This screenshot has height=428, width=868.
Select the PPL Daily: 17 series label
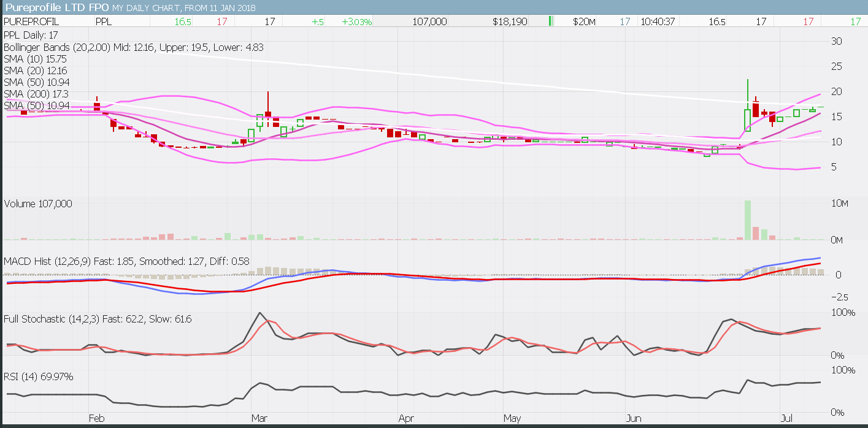coord(31,35)
